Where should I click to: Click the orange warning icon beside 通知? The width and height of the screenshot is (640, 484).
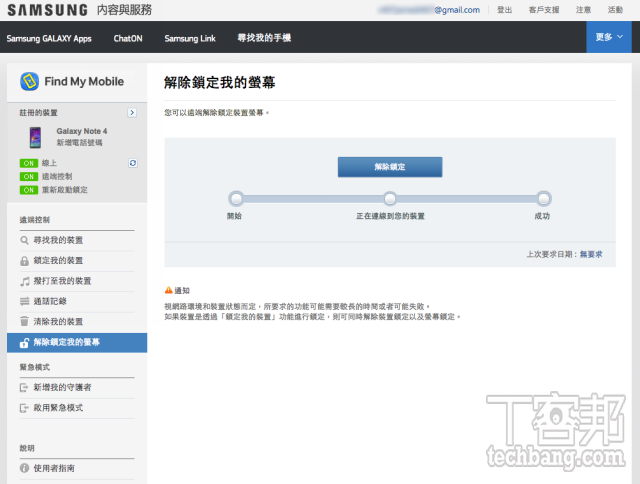click(169, 290)
